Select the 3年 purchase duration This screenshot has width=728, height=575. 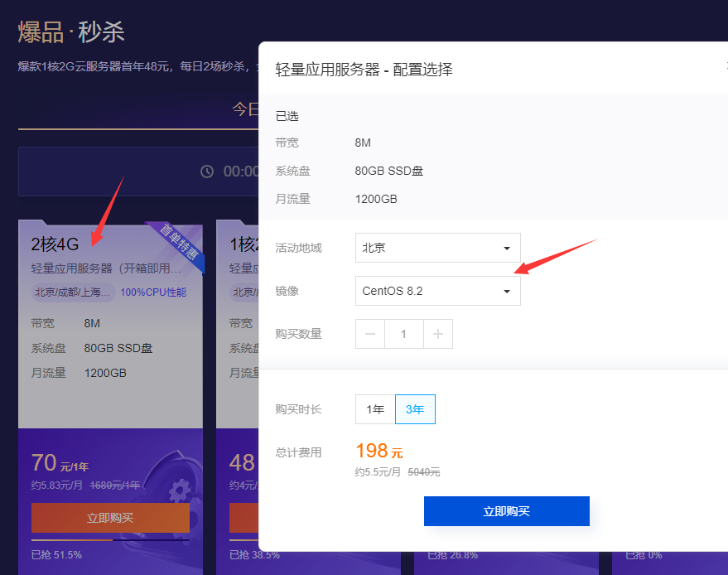415,409
